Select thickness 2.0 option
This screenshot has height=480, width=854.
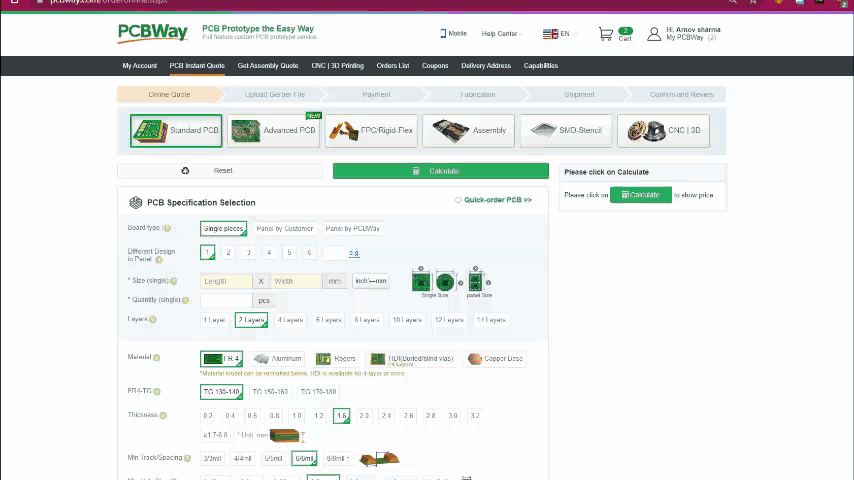pyautogui.click(x=364, y=416)
